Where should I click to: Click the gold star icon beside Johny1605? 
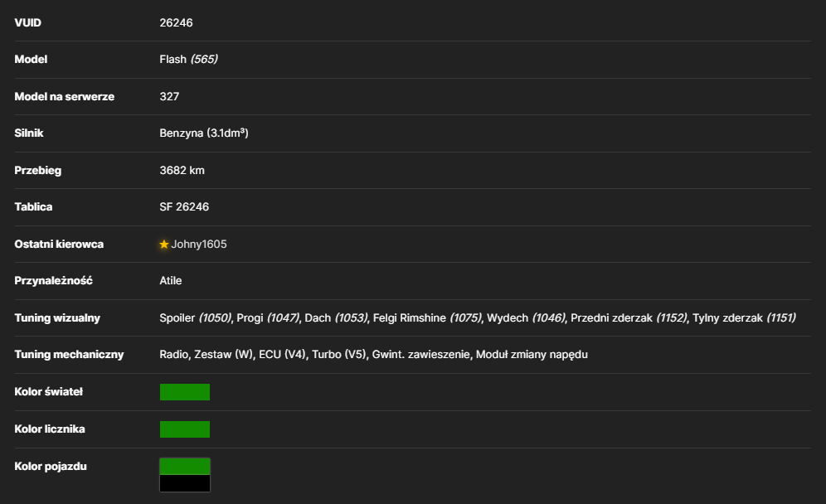point(164,245)
